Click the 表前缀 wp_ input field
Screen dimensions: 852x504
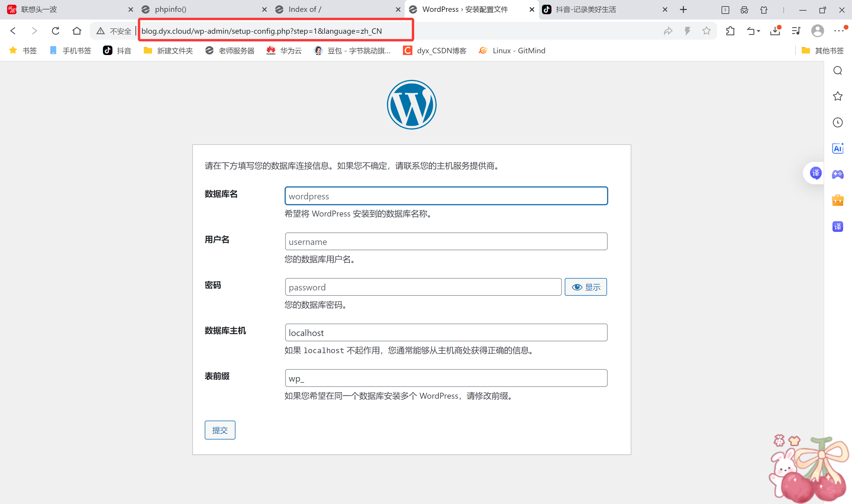(446, 378)
